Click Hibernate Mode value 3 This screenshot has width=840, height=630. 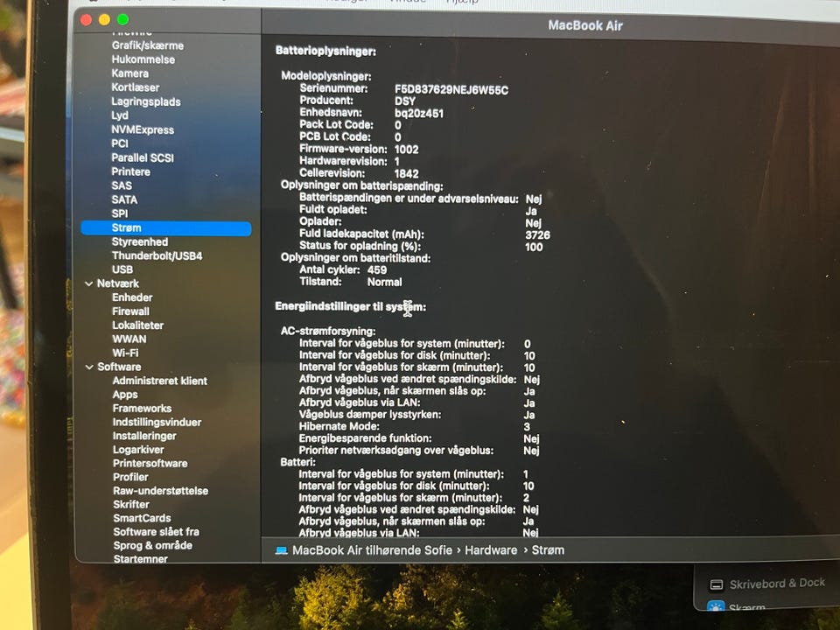pos(527,427)
